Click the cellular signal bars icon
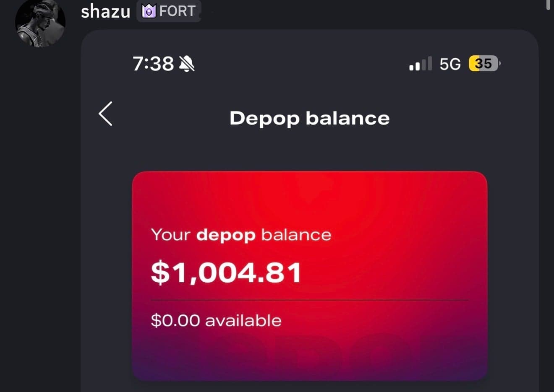Viewport: 554px width, 392px height. point(420,64)
